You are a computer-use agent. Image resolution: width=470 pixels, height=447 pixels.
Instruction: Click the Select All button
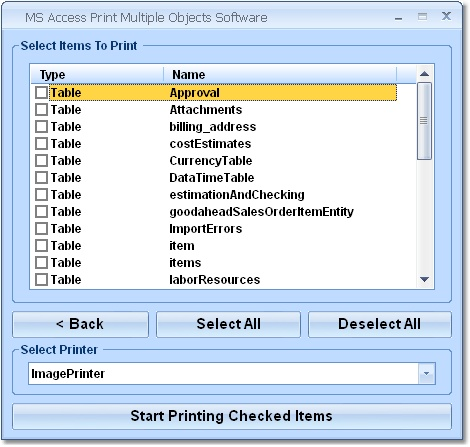[228, 324]
